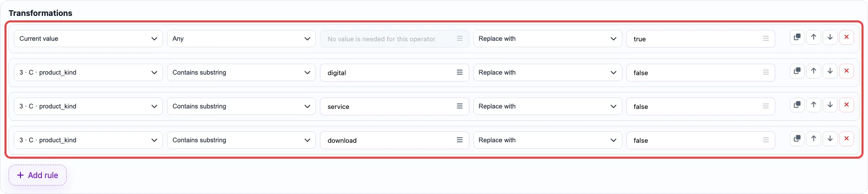This screenshot has height=194, width=868.
Task: Click the Transformations heading
Action: click(x=40, y=13)
